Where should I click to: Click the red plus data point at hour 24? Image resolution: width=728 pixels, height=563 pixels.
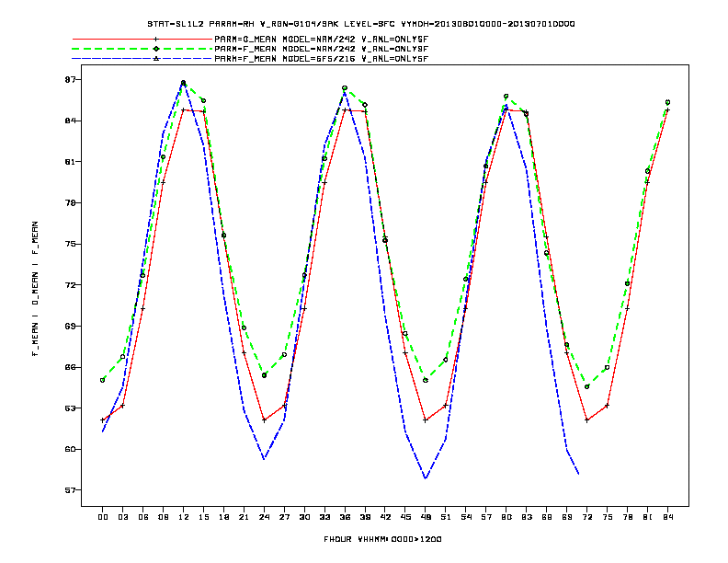(x=264, y=420)
